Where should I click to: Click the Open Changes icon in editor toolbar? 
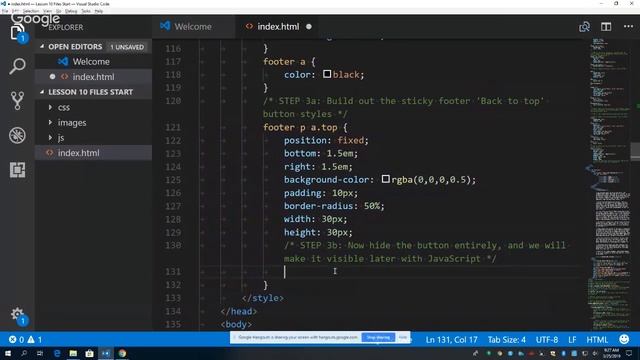click(x=584, y=27)
